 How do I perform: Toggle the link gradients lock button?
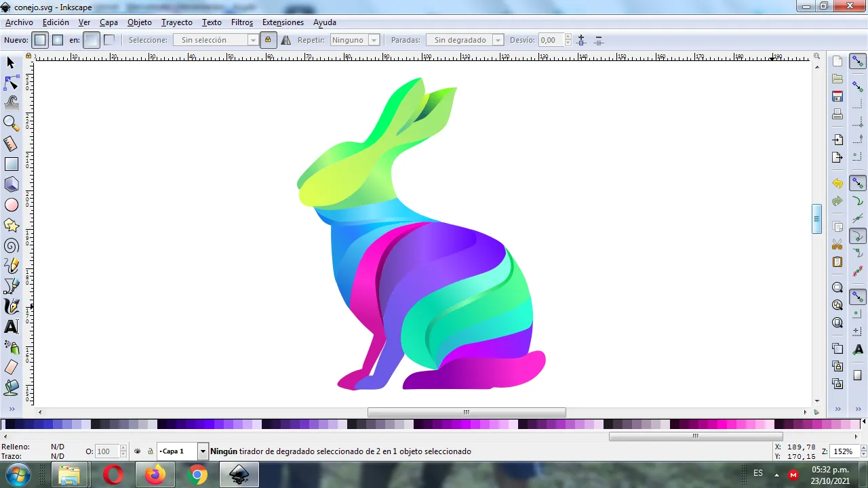pyautogui.click(x=268, y=40)
